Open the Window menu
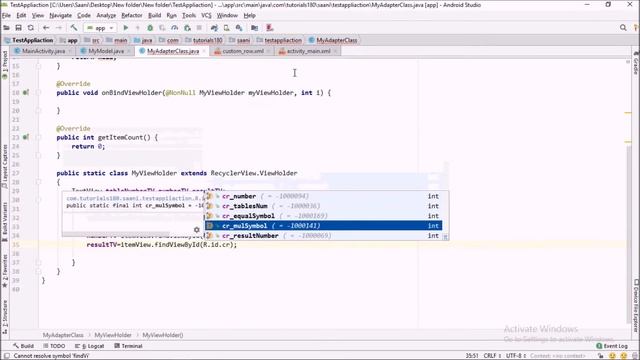The width and height of the screenshot is (640, 360). [x=227, y=16]
